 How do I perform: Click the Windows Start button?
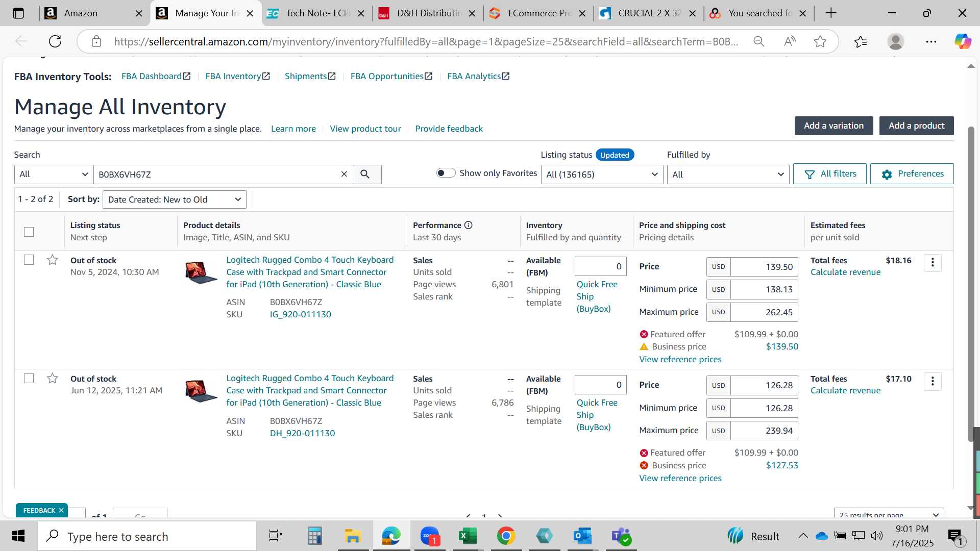(x=18, y=536)
